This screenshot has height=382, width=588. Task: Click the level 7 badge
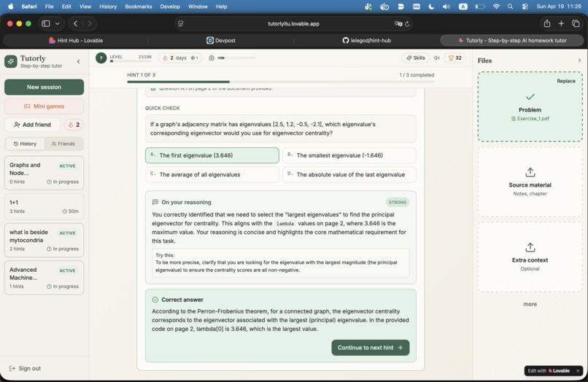101,58
